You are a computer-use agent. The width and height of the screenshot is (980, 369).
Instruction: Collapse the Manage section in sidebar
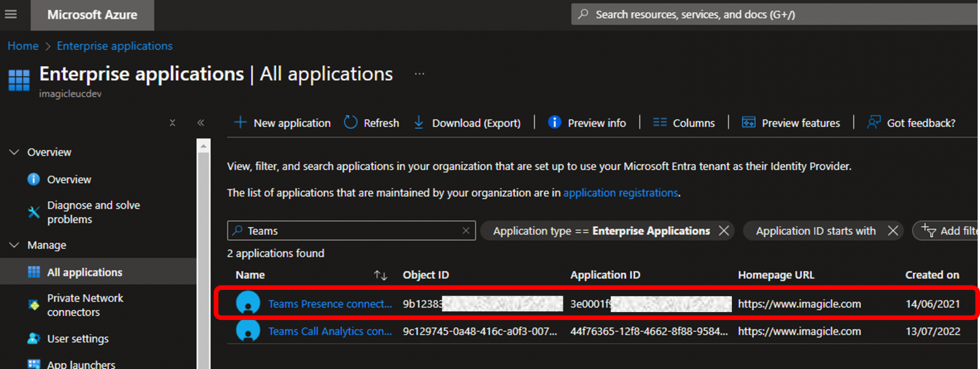tap(14, 245)
